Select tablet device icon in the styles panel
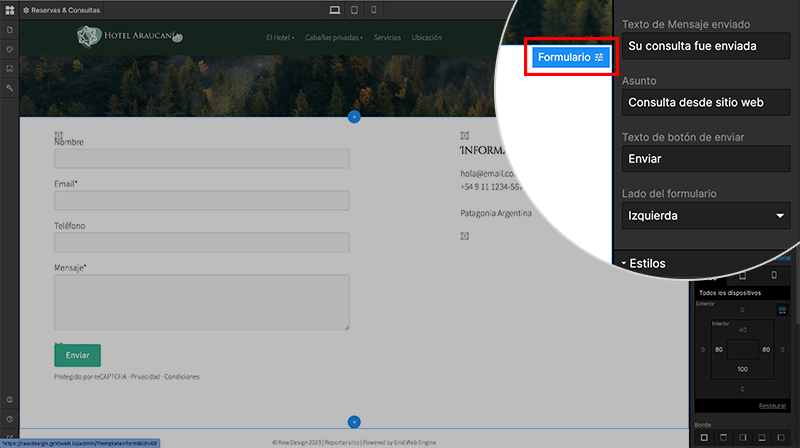 click(x=742, y=276)
